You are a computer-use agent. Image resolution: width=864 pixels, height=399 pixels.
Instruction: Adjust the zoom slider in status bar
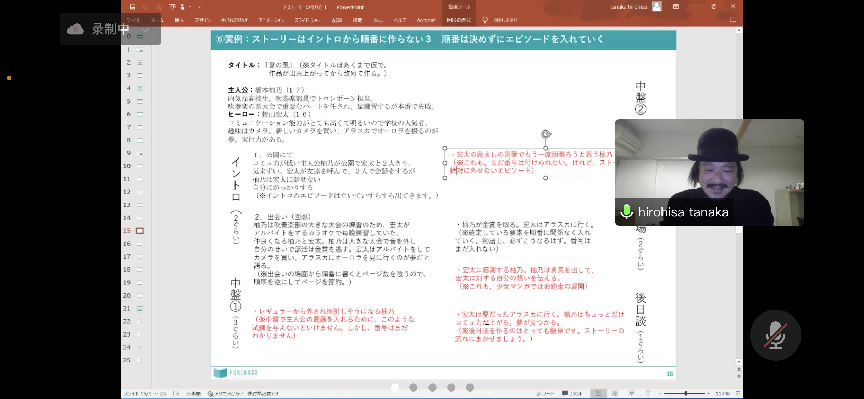tap(686, 393)
